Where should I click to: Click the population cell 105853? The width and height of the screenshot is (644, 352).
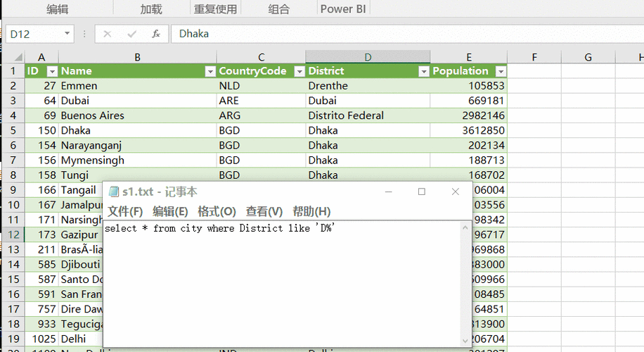pos(469,85)
